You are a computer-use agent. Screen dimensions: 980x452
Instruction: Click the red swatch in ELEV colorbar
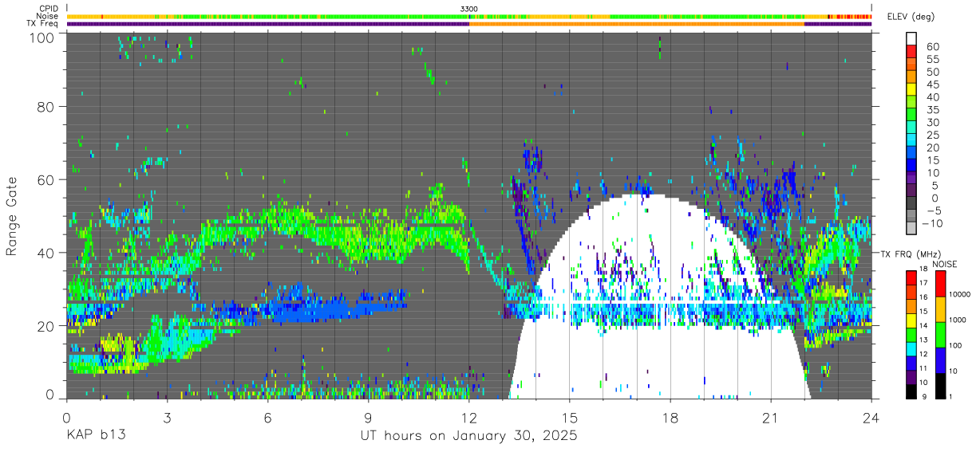pos(911,52)
